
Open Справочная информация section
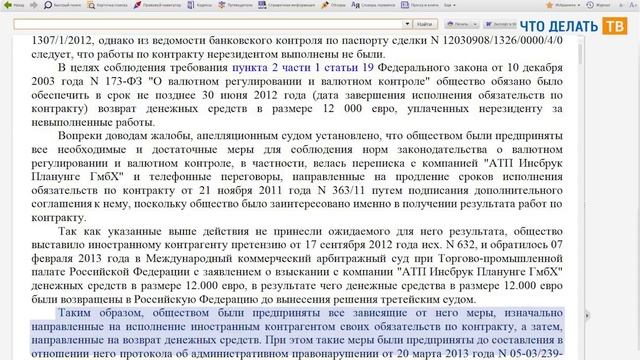287,5
